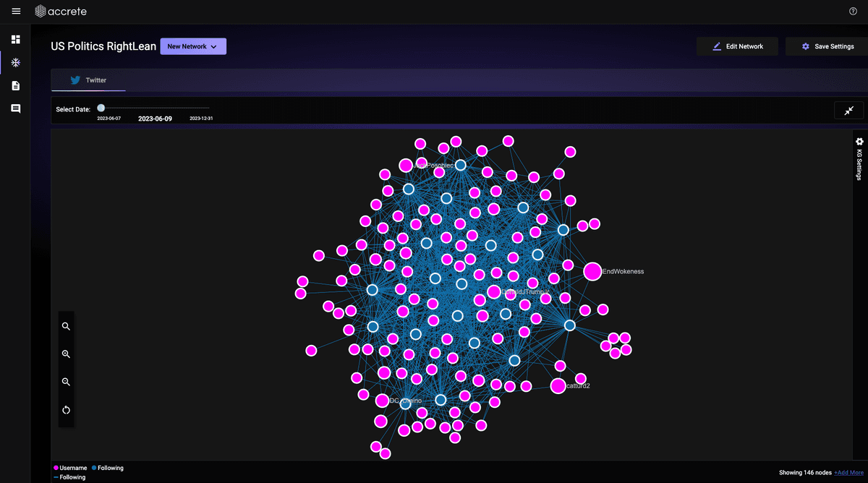Open the chat message icon in sidebar
This screenshot has height=483, width=868.
pyautogui.click(x=16, y=108)
